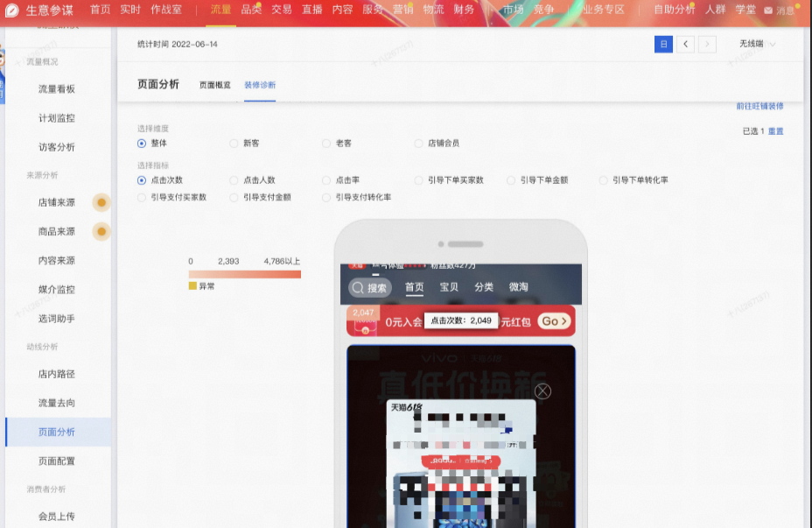812x528 pixels.
Task: Open 作战室 in top navigation
Action: pyautogui.click(x=165, y=10)
